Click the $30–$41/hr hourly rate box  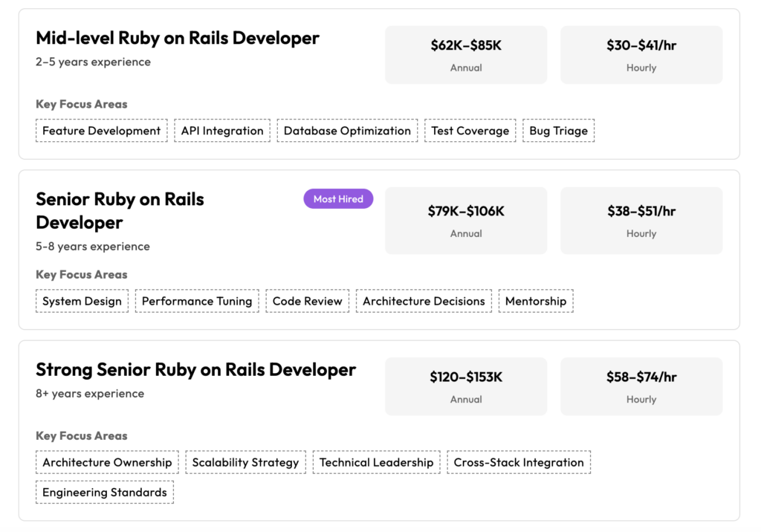tap(641, 55)
